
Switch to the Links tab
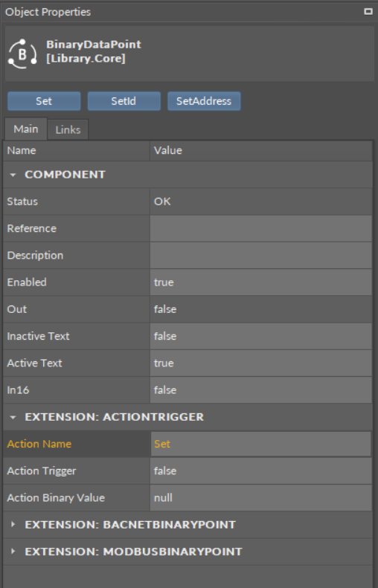(68, 130)
